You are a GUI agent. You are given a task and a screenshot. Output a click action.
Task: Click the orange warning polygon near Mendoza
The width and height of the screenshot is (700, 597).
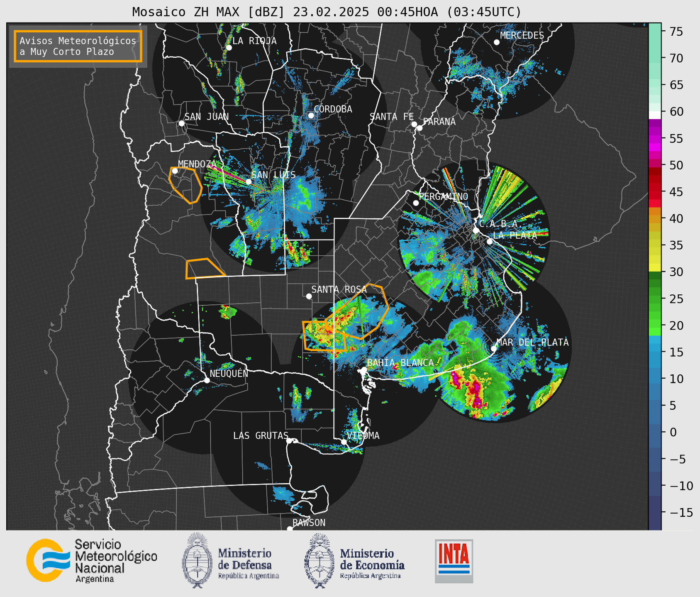tap(185, 185)
